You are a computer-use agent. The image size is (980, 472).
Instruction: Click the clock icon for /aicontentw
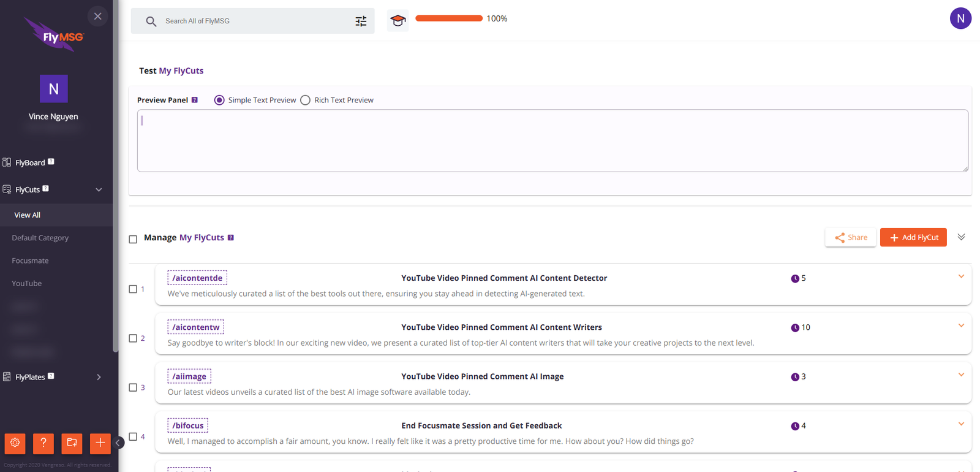pos(795,328)
